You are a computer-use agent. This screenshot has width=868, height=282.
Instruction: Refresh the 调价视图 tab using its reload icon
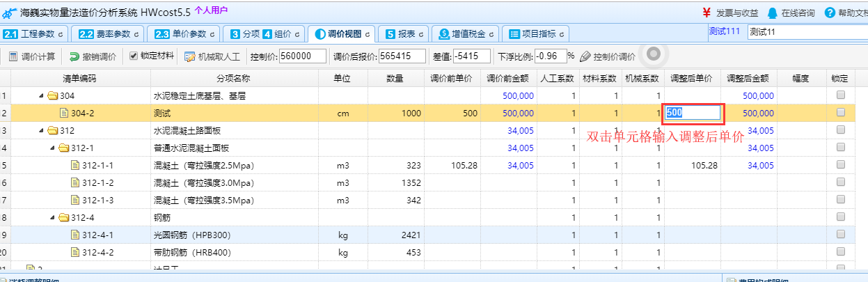point(367,34)
